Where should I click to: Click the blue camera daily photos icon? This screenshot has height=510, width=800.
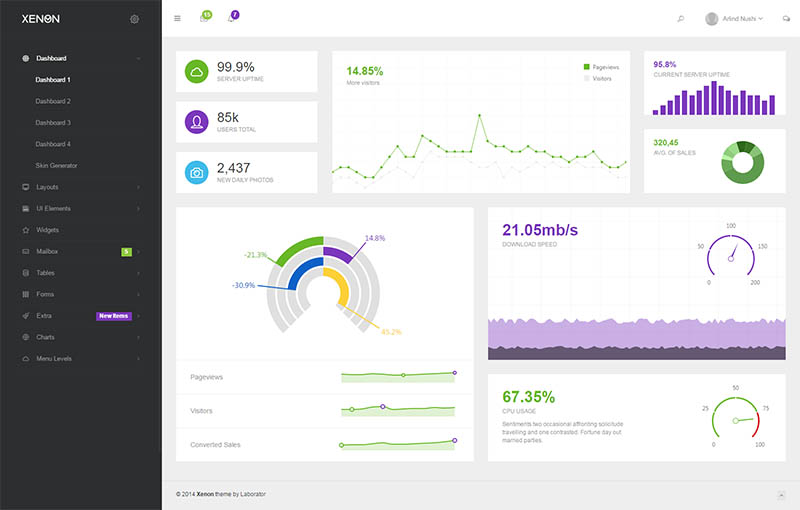[x=197, y=172]
